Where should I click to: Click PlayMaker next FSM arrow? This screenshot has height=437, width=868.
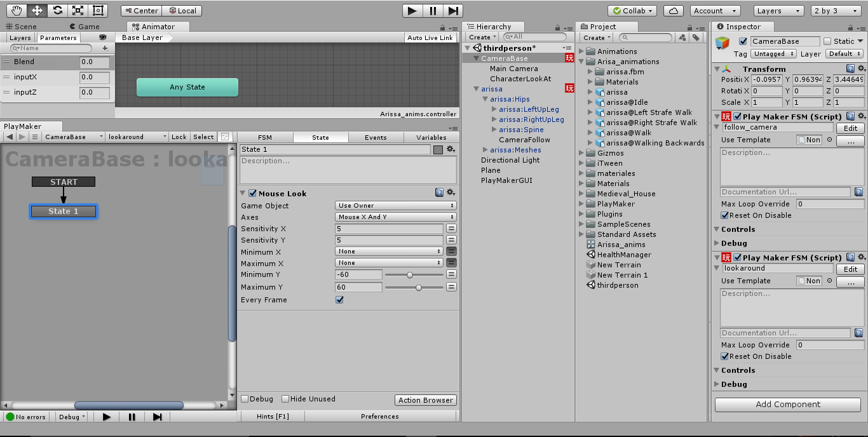[22, 137]
